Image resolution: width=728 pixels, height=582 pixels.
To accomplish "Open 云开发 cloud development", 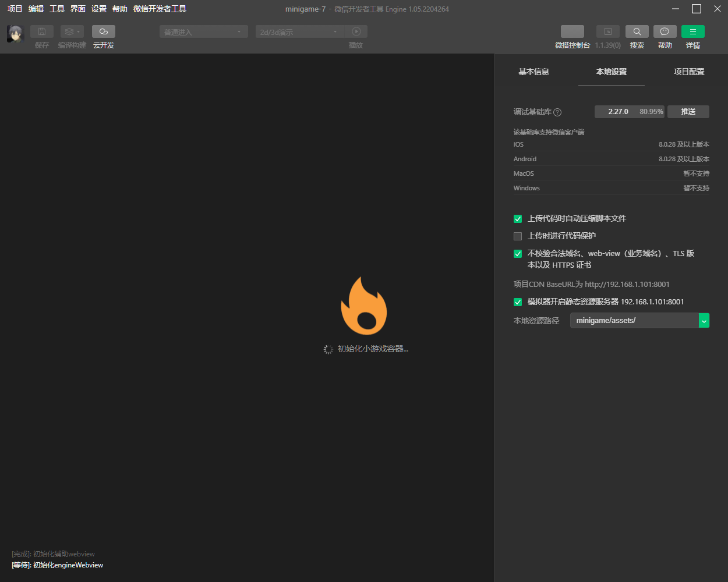I will 104,31.
